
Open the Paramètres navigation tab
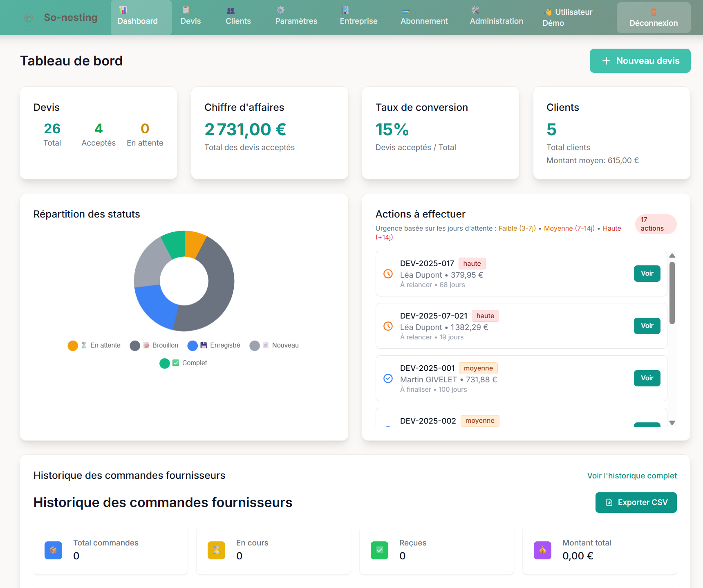point(296,18)
